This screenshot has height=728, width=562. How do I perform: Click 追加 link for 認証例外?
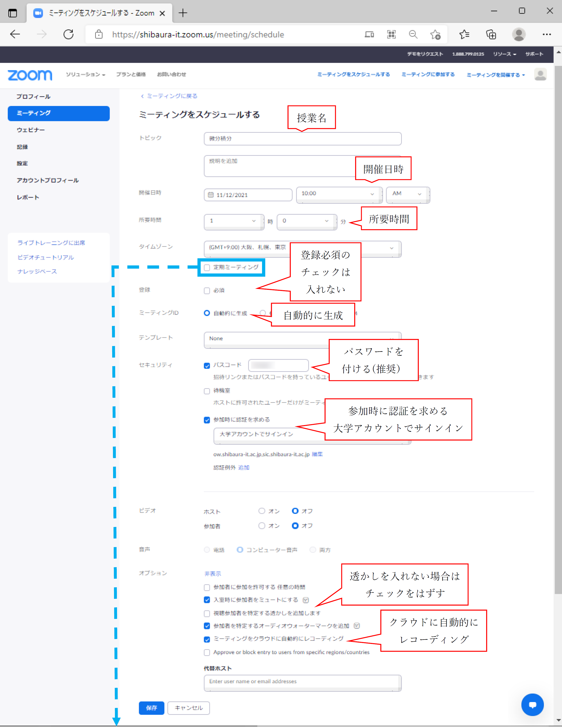[x=244, y=468]
